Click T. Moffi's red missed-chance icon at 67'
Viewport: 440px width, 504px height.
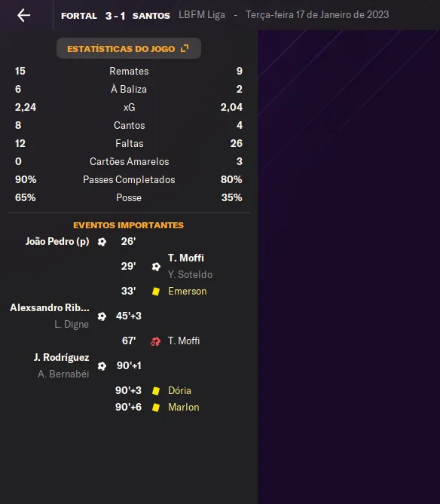(155, 341)
